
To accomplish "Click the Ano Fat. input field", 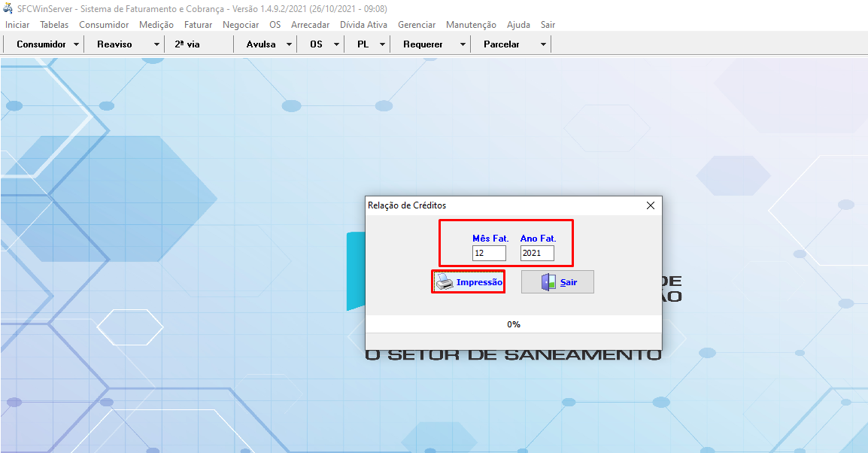I will point(537,254).
